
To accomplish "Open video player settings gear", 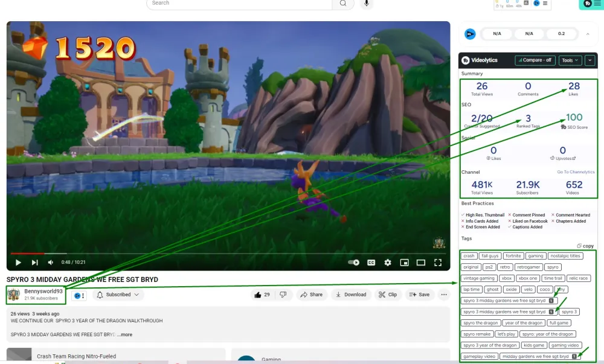I will [388, 263].
